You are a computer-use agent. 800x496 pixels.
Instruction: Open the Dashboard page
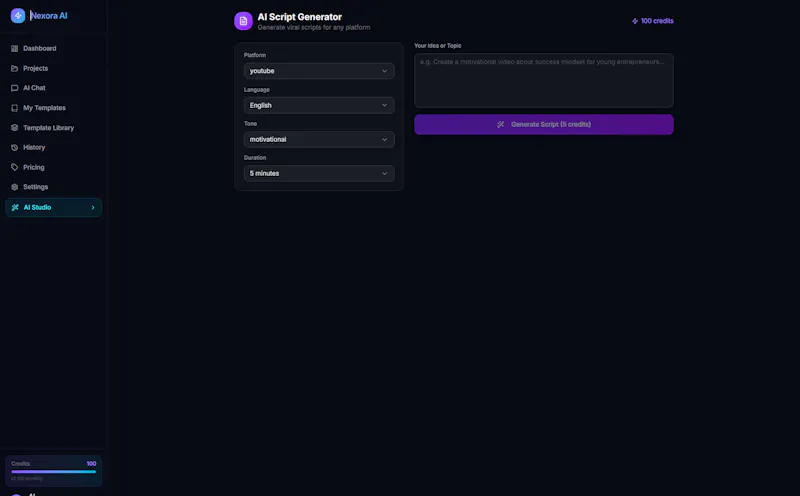pyautogui.click(x=54, y=48)
